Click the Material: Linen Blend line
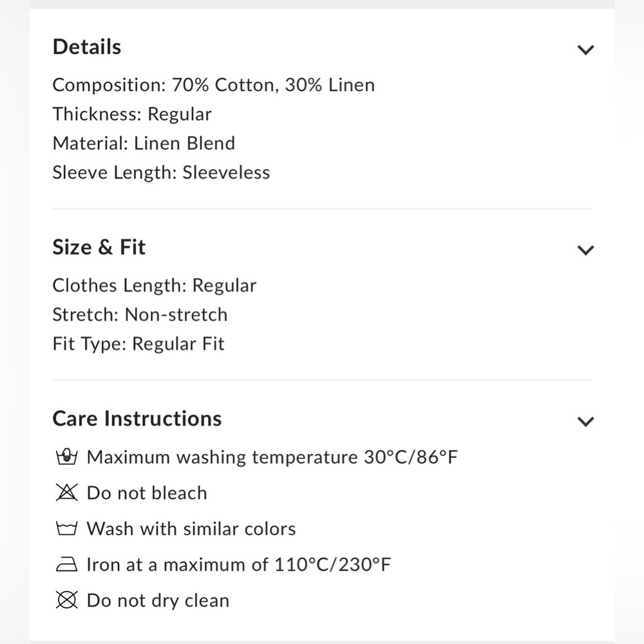 coord(144,144)
